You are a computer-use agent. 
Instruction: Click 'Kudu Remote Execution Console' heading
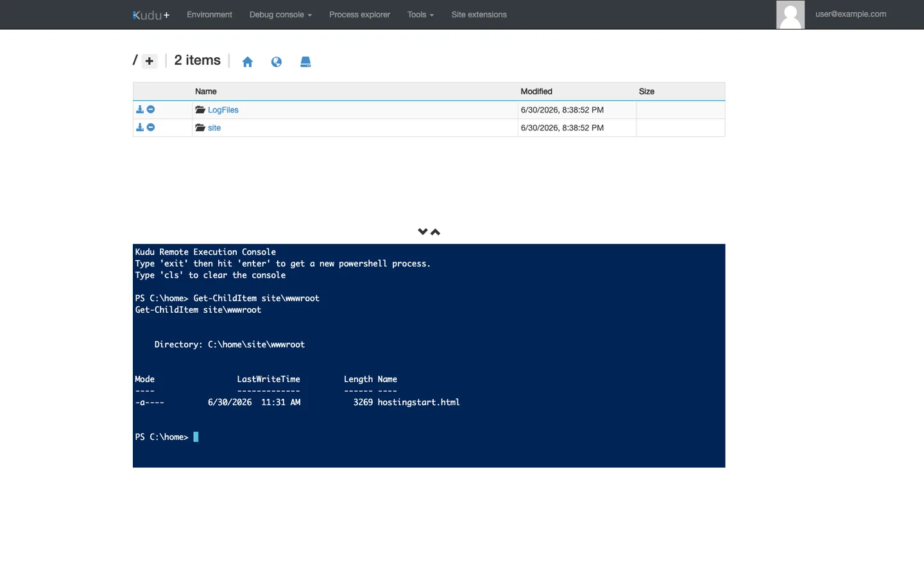pos(205,252)
